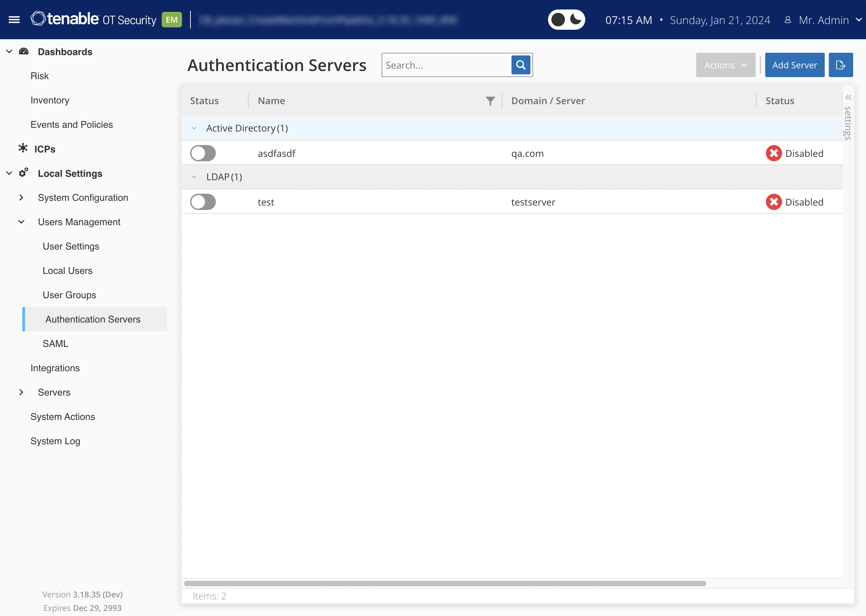Click the horizontal table scrollbar
This screenshot has height=616, width=866.
[445, 584]
